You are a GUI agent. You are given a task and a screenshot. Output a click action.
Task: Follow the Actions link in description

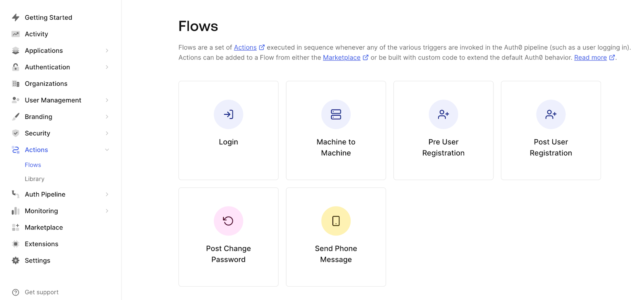pos(245,48)
